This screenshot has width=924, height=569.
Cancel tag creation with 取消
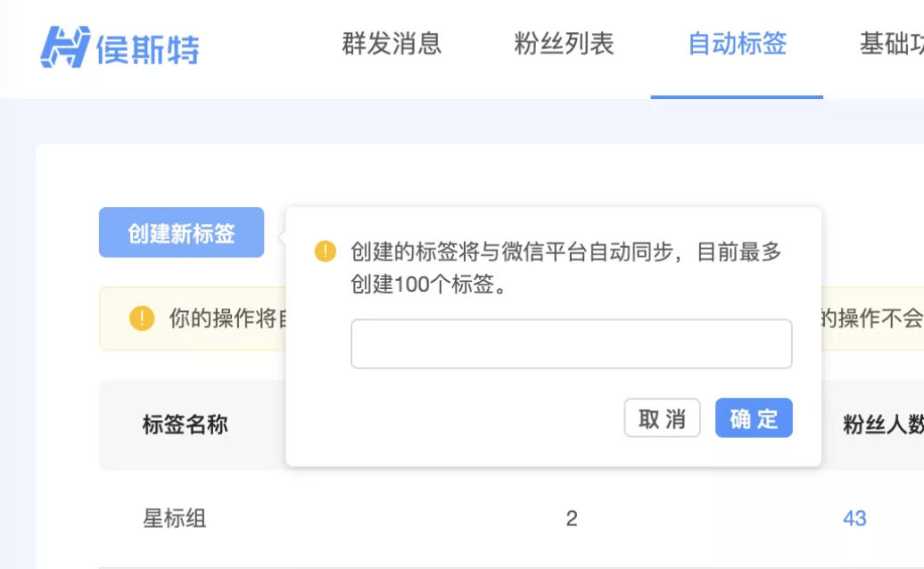[662, 418]
